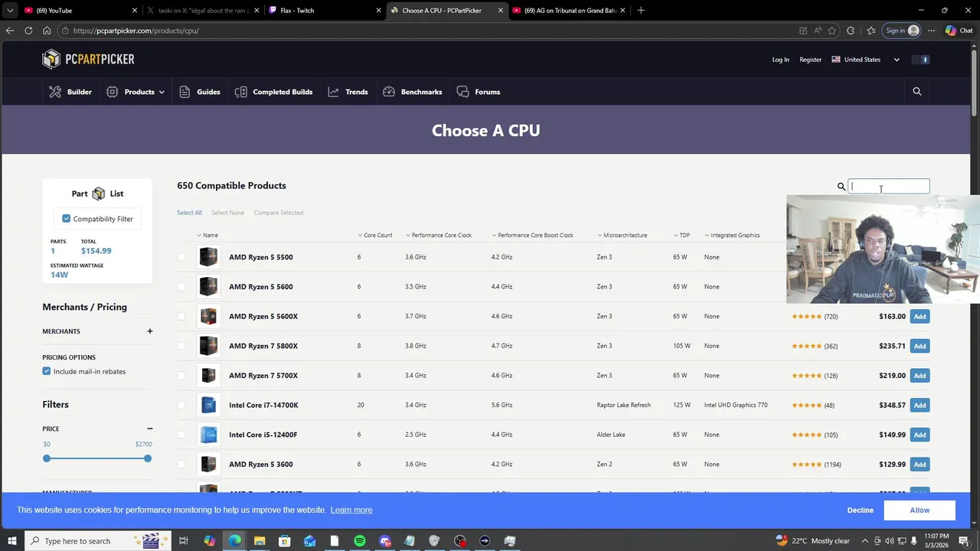Switch to the taoki on X tab

[203, 10]
